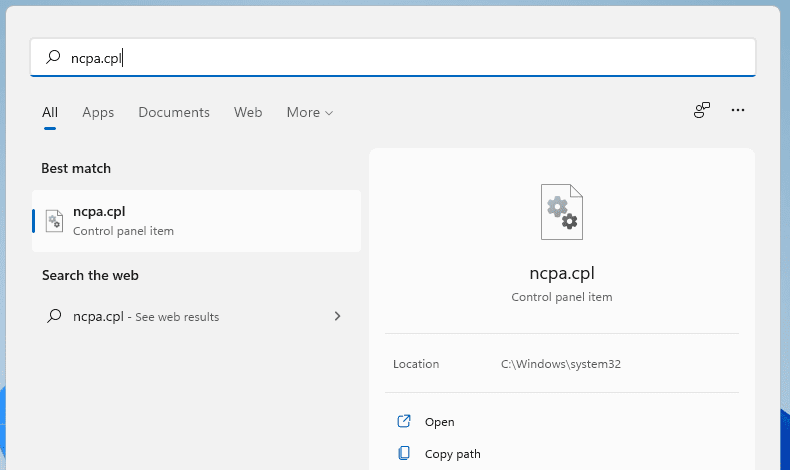Select the All tab
Viewport: 790px width, 470px height.
[50, 112]
